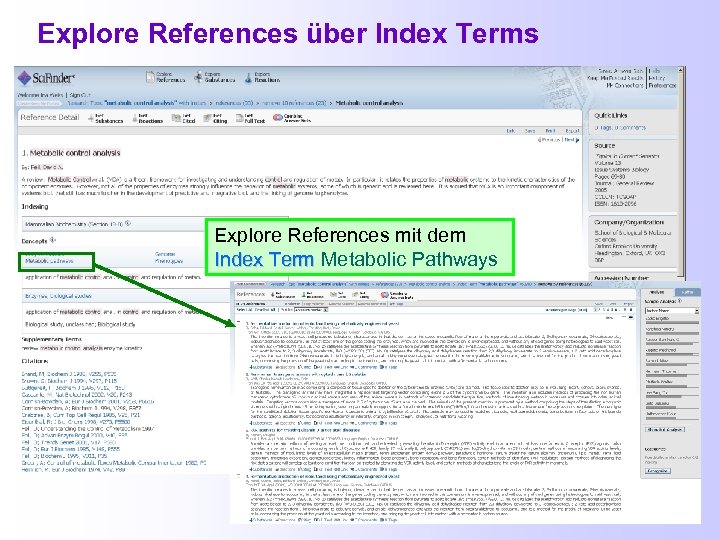Open first citation Brand, M; Biochem J
The height and width of the screenshot is (540, 720).
[x=69, y=374]
